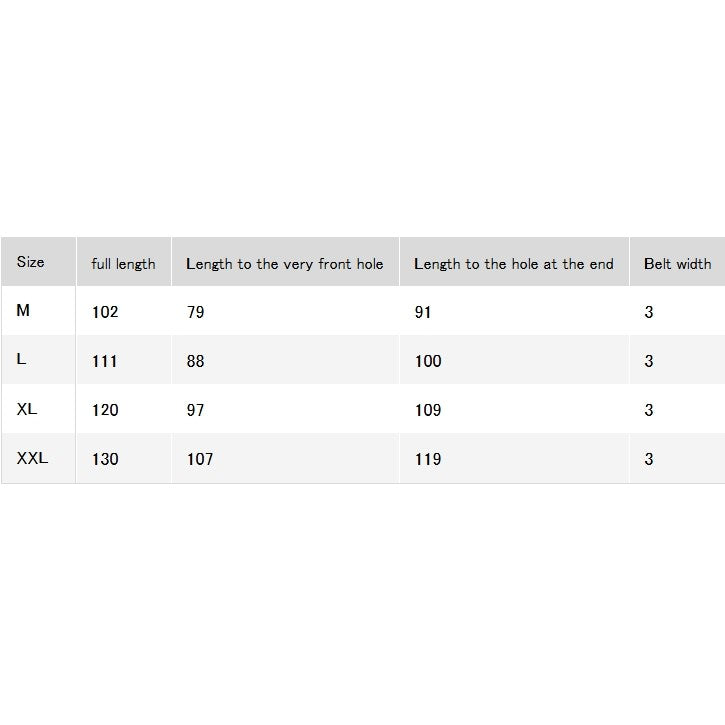Click the Length to the very front hole header
This screenshot has width=725, height=725.
284,264
